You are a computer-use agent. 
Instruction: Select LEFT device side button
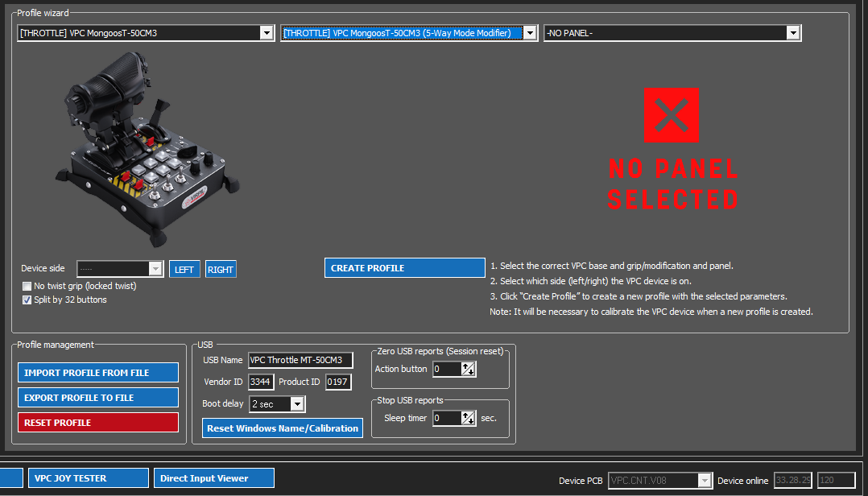[184, 269]
